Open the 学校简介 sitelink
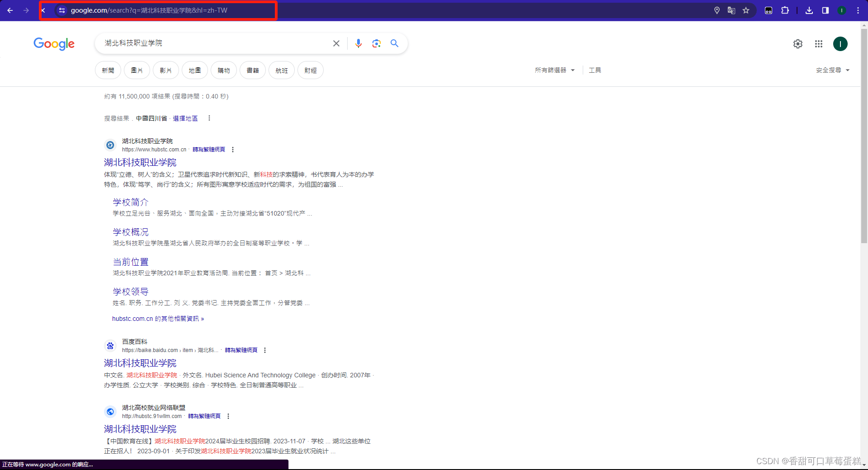868x470 pixels. pyautogui.click(x=131, y=202)
